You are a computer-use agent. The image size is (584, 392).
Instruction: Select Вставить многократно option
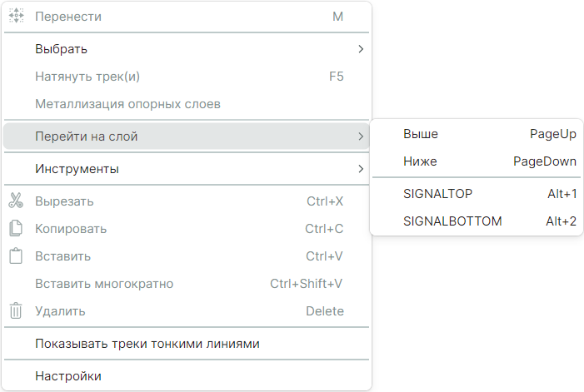click(104, 283)
